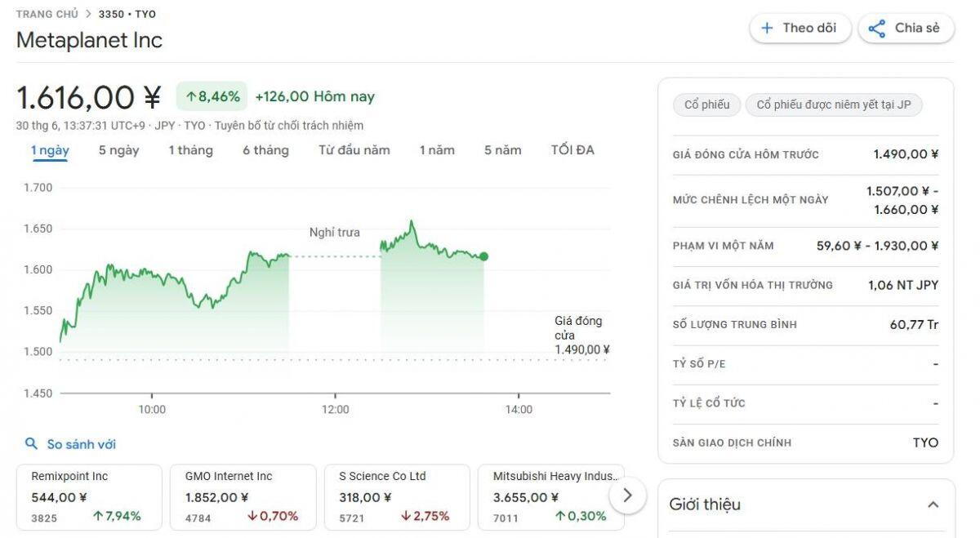Select Từ đầu năm range tab
This screenshot has width=980, height=538.
pyautogui.click(x=354, y=150)
